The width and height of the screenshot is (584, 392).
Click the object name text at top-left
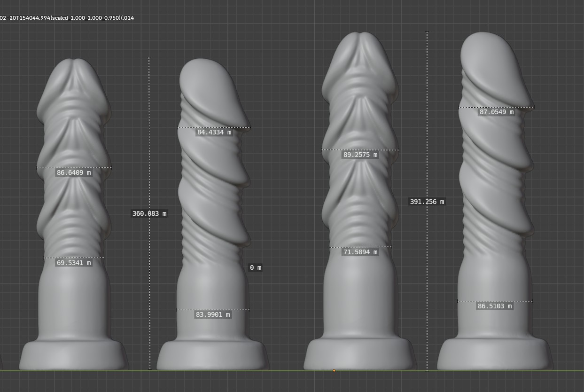tap(67, 18)
